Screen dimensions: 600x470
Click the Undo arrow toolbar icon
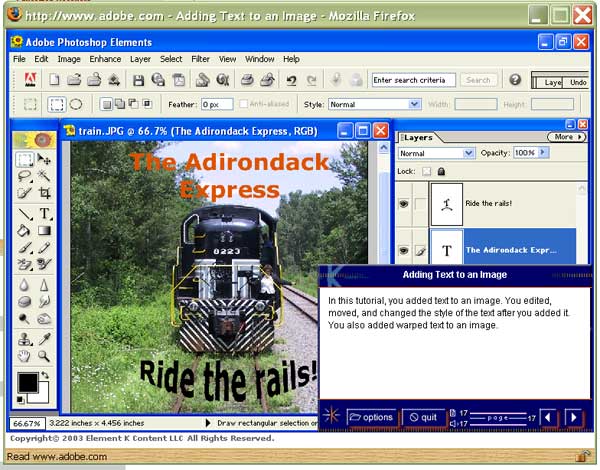coord(292,80)
